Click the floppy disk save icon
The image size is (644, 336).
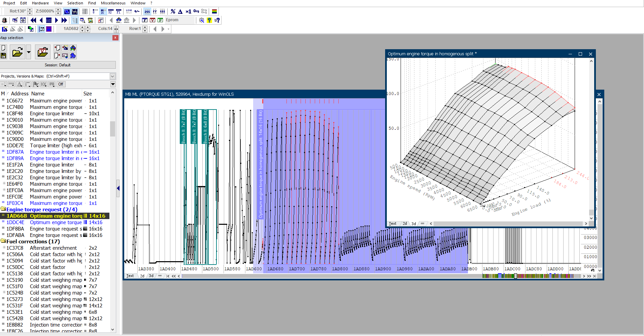coord(4,56)
